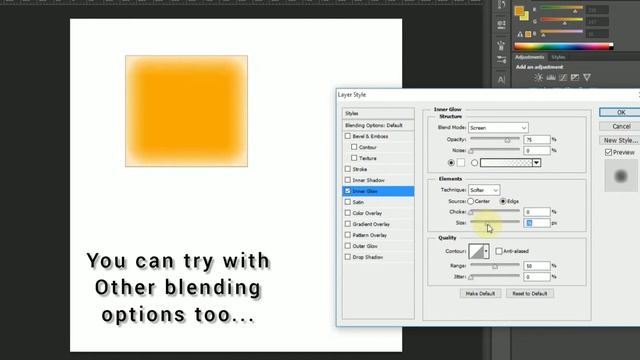Click the solid glow color swatch
Image resolution: width=640 pixels, height=360 pixels.
click(461, 162)
